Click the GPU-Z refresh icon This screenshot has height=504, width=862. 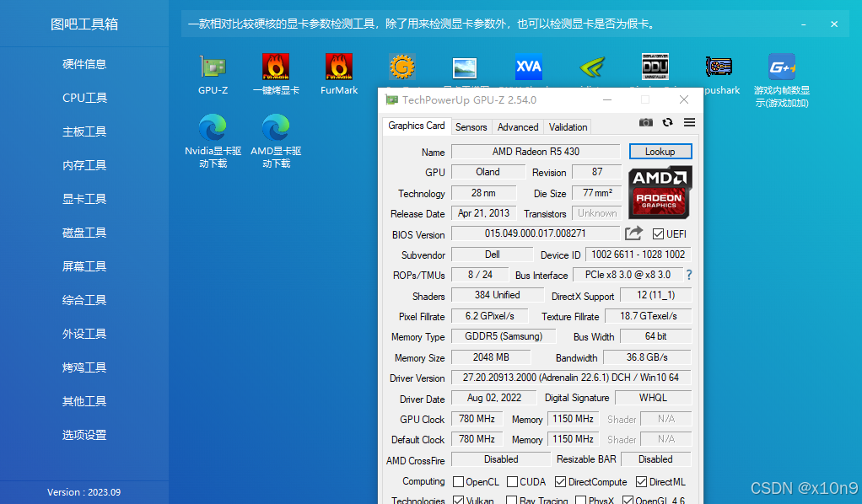click(667, 122)
